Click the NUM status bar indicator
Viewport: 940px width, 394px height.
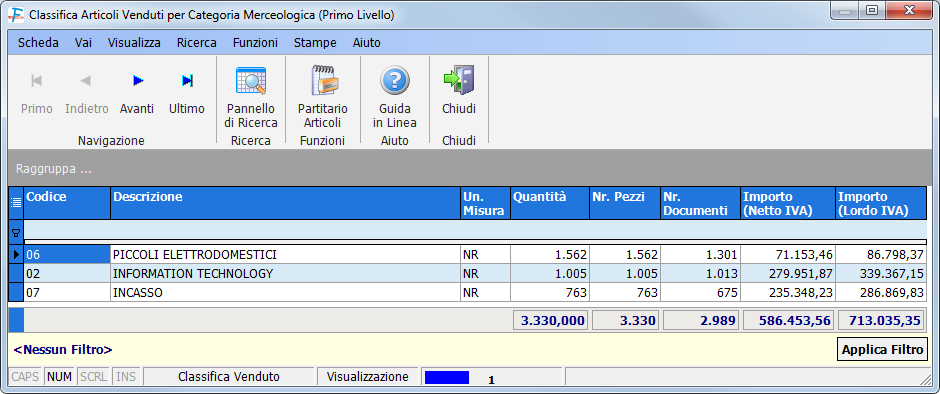59,377
